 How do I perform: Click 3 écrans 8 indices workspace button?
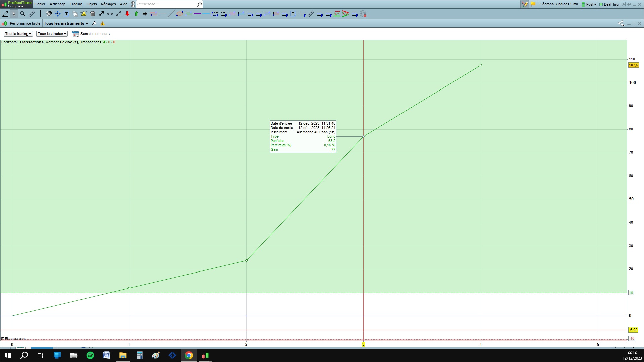click(558, 4)
